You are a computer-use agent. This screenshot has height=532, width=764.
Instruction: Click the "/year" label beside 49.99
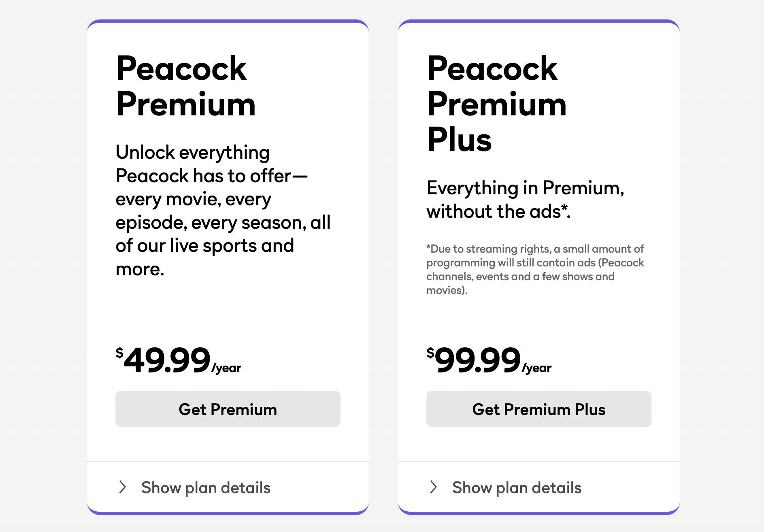coord(227,368)
